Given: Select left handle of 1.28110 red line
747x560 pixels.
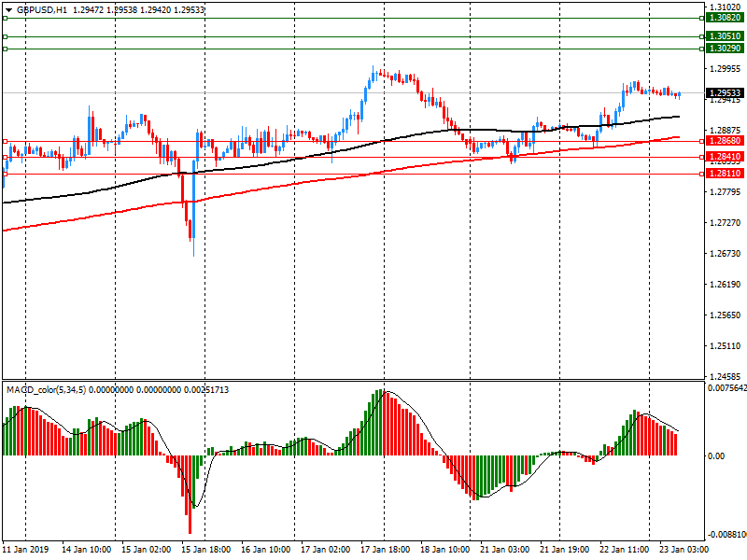Looking at the screenshot, I should (x=5, y=175).
